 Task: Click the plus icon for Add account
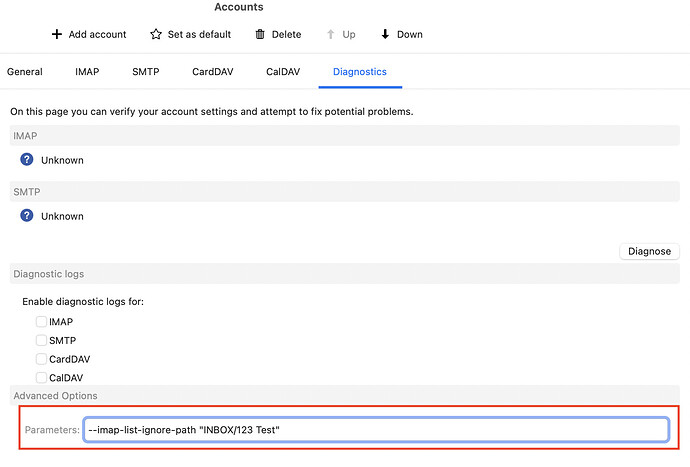tap(57, 34)
